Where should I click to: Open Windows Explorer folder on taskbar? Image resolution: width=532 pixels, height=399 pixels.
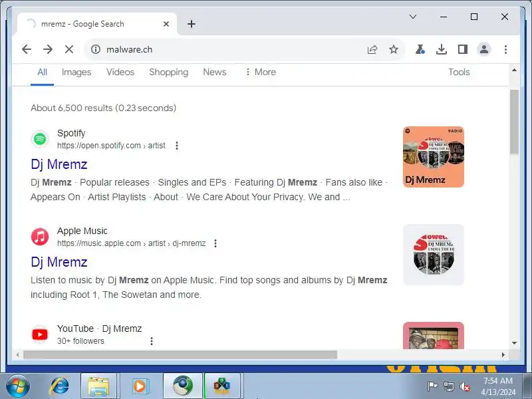pos(98,386)
